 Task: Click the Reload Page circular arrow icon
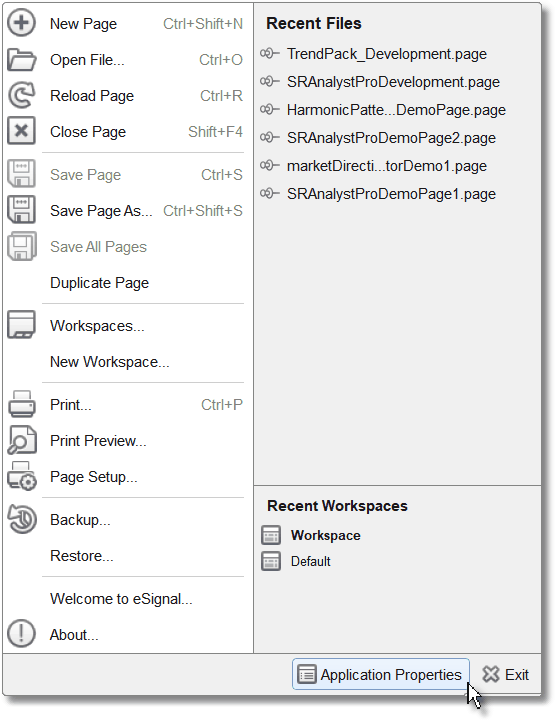(21, 95)
